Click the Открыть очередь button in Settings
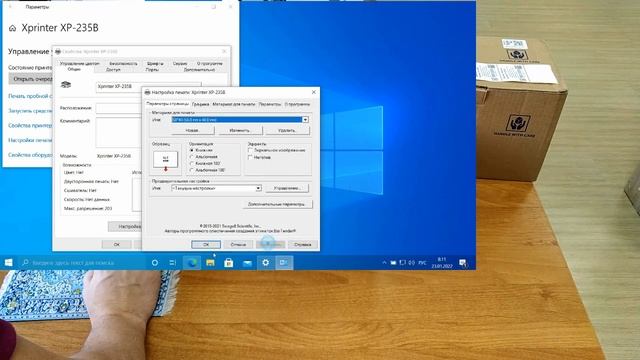This screenshot has height=360, width=640. click(31, 79)
